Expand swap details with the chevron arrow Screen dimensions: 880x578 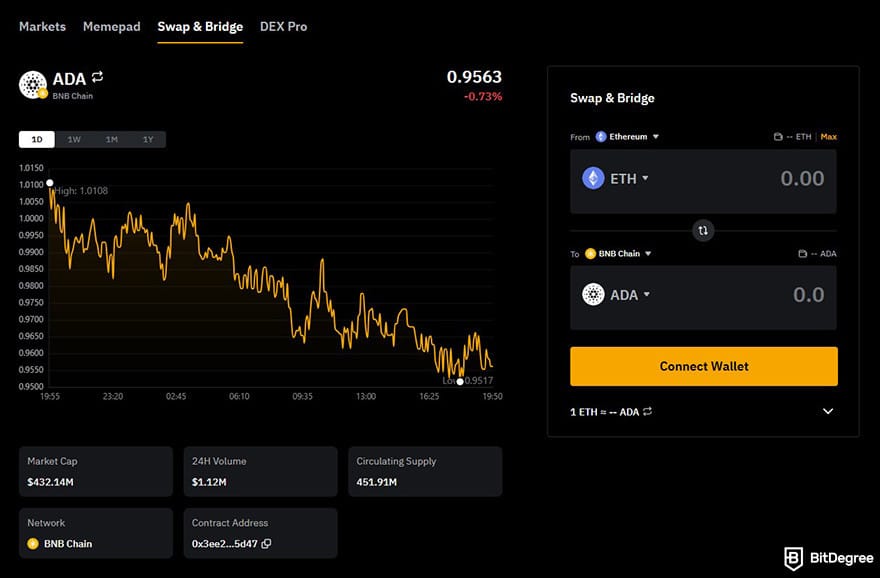[x=828, y=411]
